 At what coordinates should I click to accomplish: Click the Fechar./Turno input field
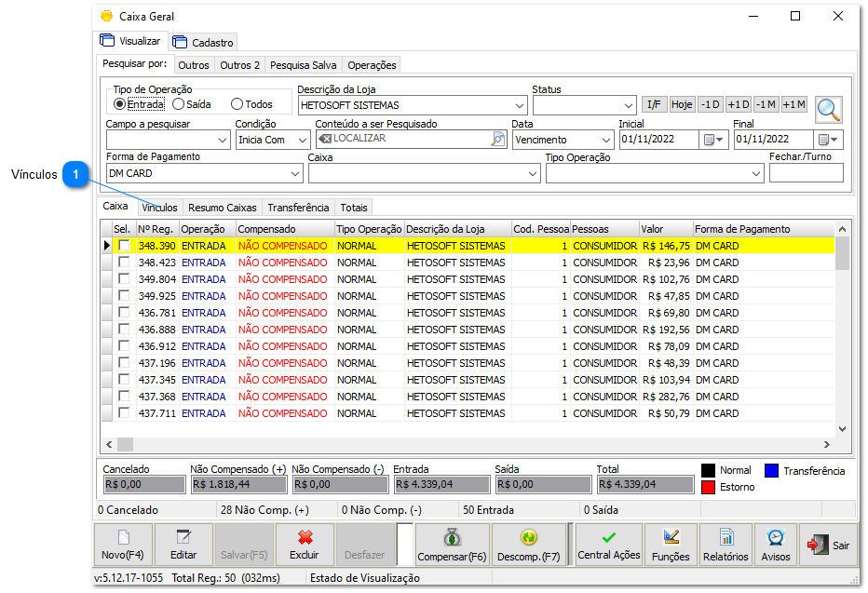pyautogui.click(x=806, y=173)
